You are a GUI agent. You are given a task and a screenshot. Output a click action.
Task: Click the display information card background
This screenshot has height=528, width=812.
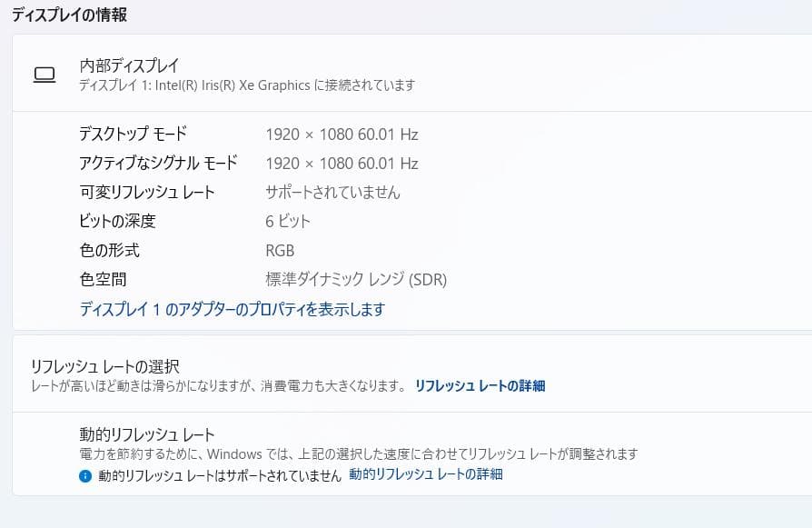tap(636, 227)
